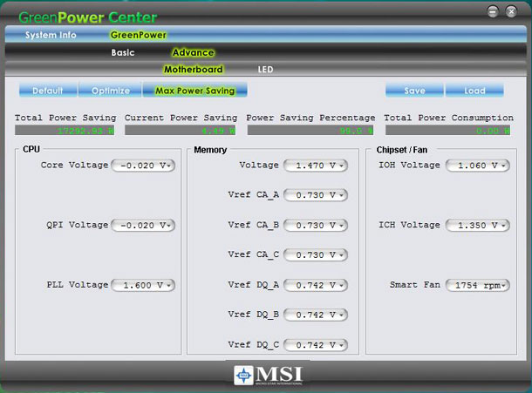
Task: Apply the Default power profile
Action: tap(48, 91)
